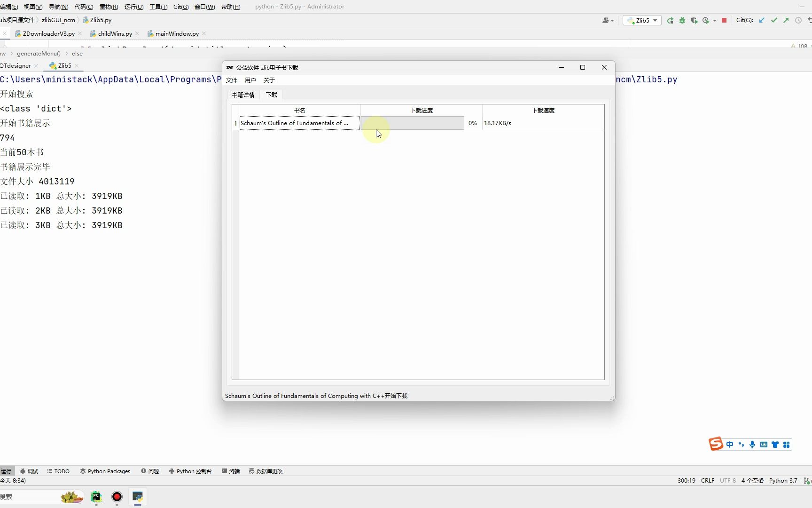The height and width of the screenshot is (508, 812).
Task: Open the 窗口(W) menu
Action: point(204,7)
